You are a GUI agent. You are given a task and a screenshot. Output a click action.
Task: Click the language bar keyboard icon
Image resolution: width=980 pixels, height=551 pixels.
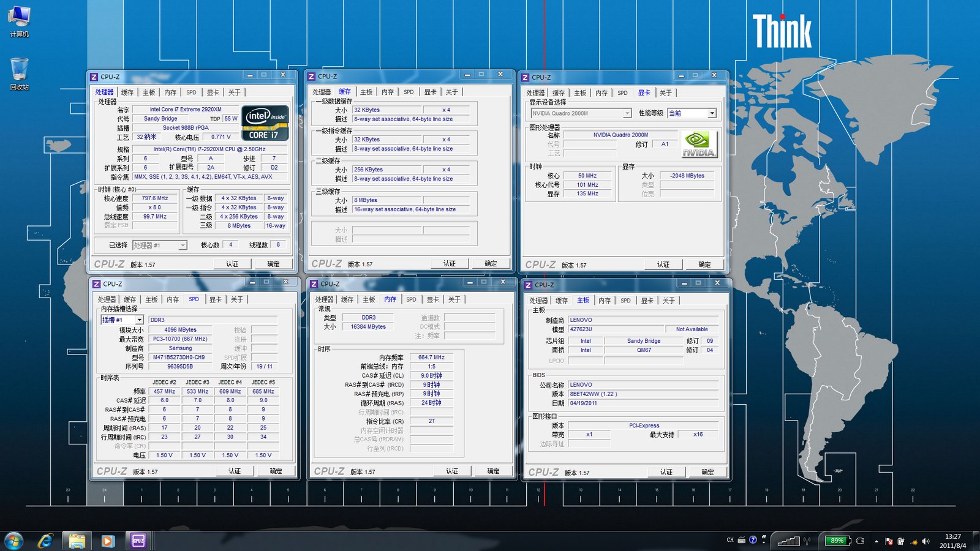[x=741, y=540]
